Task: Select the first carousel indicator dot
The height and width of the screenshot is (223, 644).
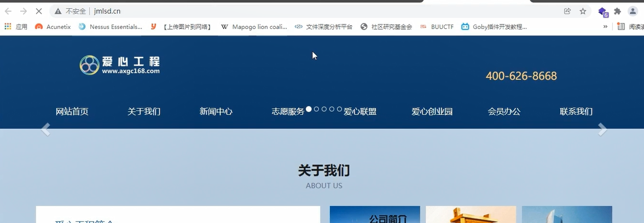Action: pyautogui.click(x=309, y=109)
